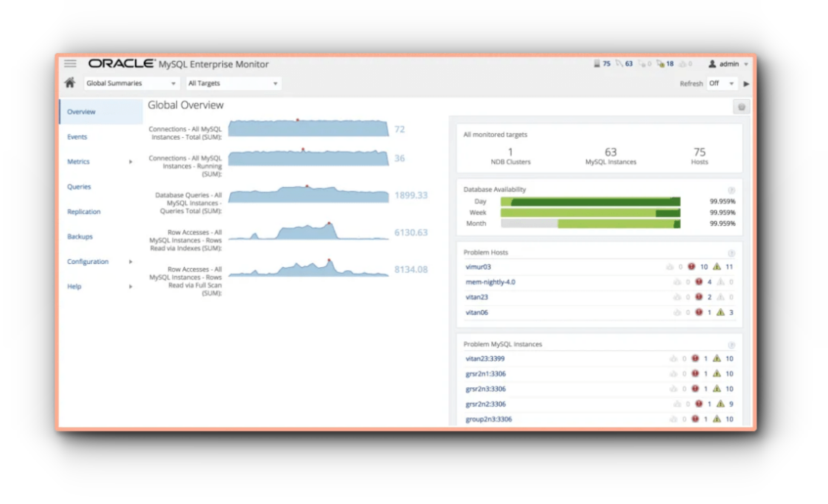Open Global Overview settings gear button
The image size is (828, 504).
[741, 107]
